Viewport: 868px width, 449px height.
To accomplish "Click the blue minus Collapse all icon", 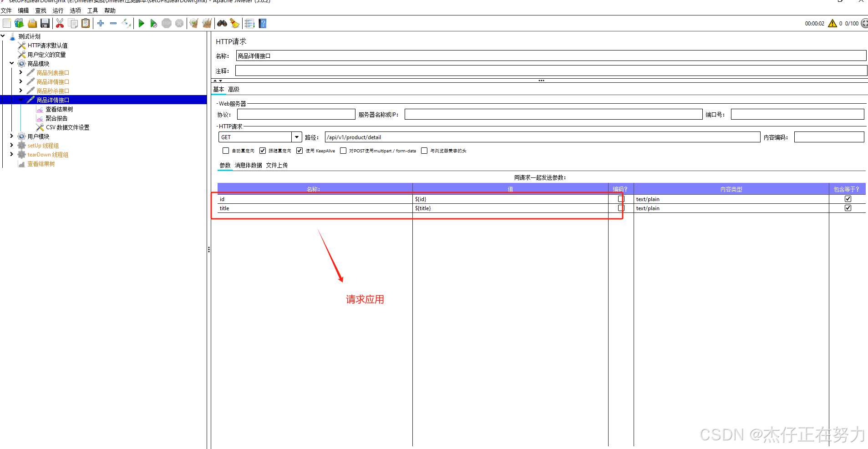I will point(113,23).
